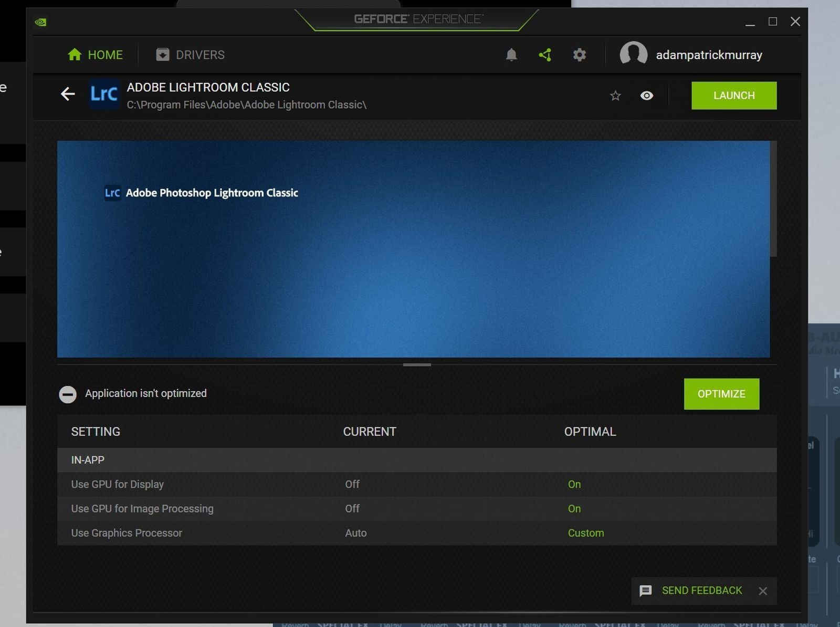Click Auto value for Graphics Processor
The width and height of the screenshot is (840, 627).
pyautogui.click(x=356, y=533)
